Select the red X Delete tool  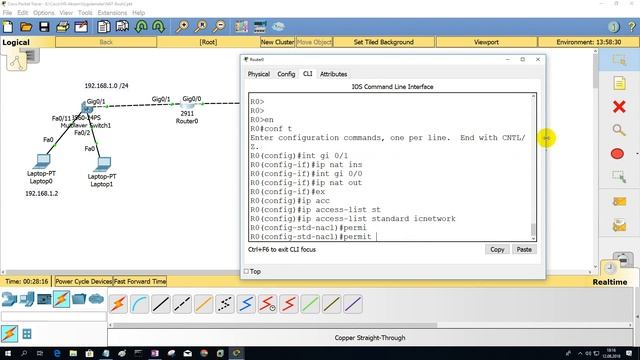(619, 107)
